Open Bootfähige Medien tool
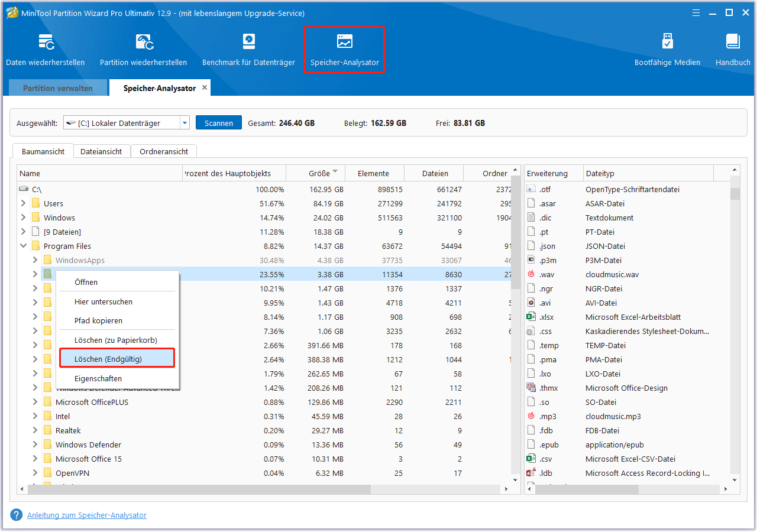757x532 pixels. click(x=667, y=50)
